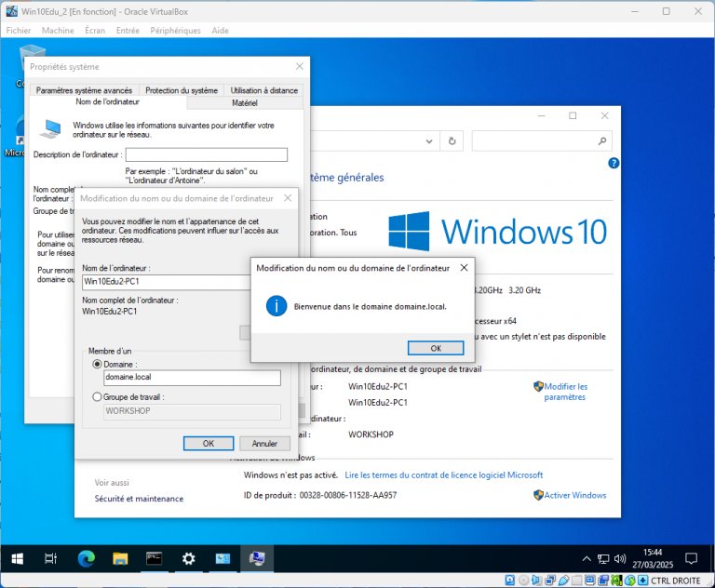Switch to the Matériel tab
715x588 pixels.
(x=244, y=103)
